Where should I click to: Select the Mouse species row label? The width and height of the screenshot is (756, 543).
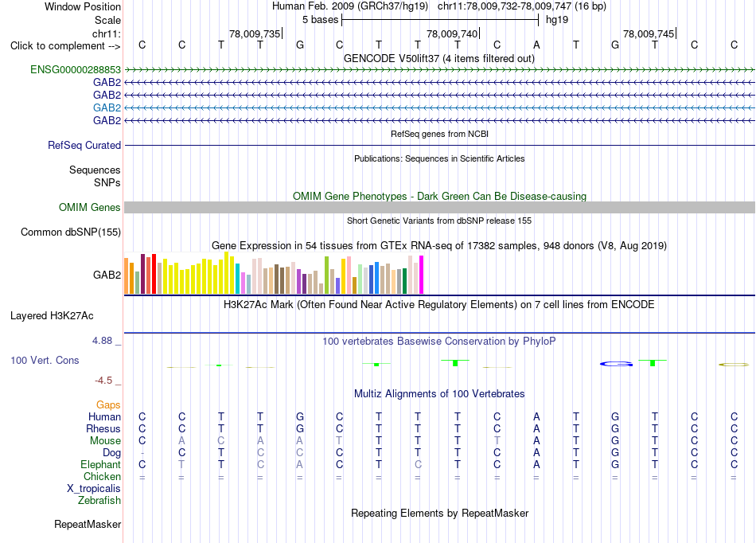point(106,441)
